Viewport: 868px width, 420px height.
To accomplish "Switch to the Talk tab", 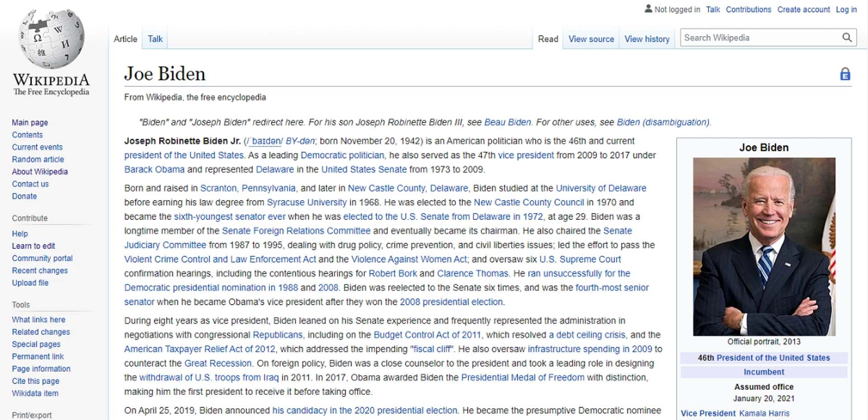I will (x=155, y=39).
